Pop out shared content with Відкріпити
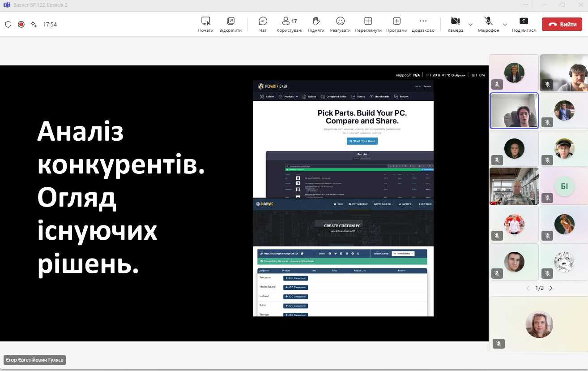 [230, 24]
